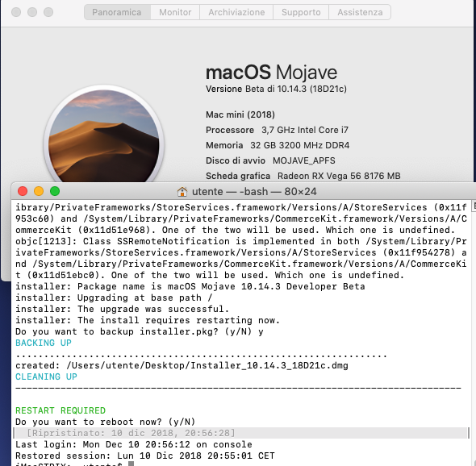The width and height of the screenshot is (476, 466).
Task: Click the 'Restored session: Lun 10 Dic 2018' line
Action: point(144,456)
